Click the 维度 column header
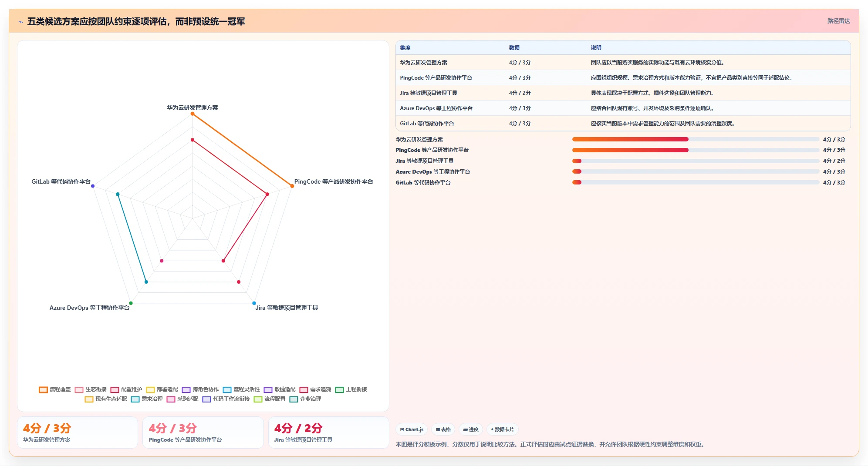 [405, 48]
